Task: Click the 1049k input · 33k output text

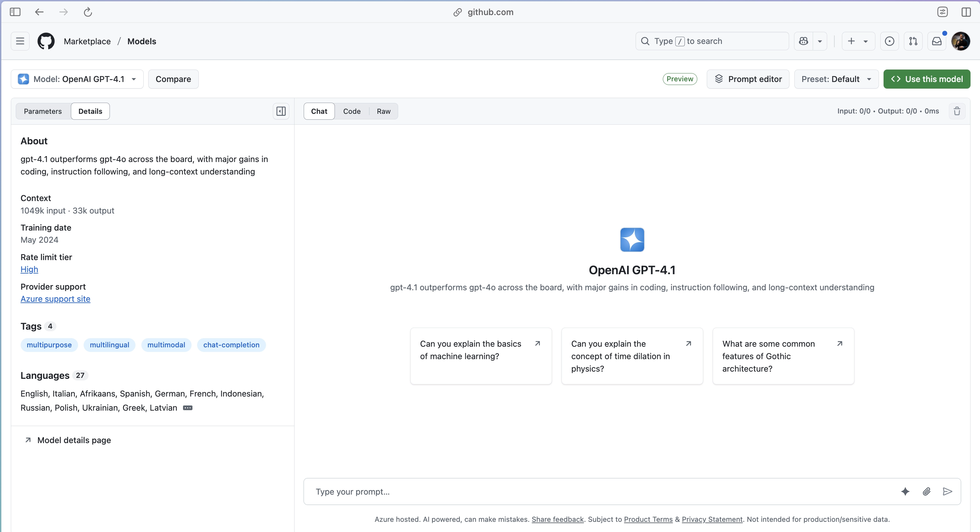Action: (67, 211)
